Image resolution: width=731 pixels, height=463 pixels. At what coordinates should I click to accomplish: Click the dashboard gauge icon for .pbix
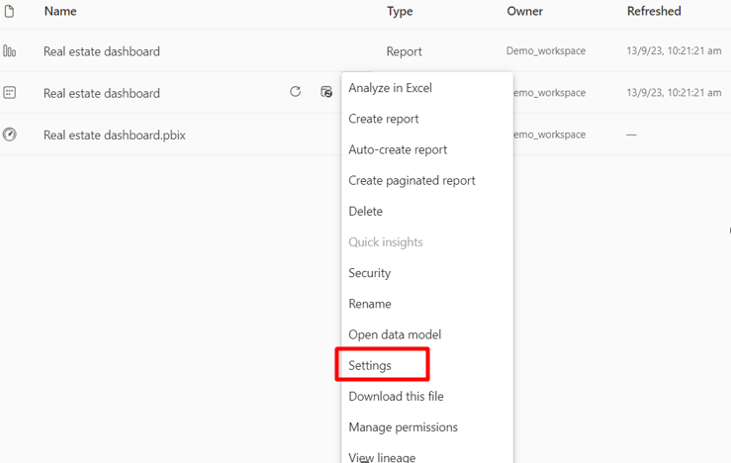pos(10,134)
